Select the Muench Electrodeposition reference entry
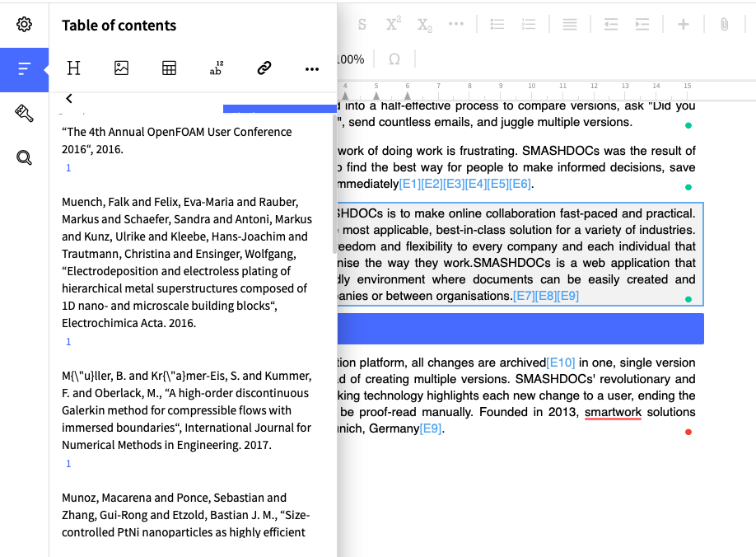Image resolution: width=756 pixels, height=557 pixels. (187, 262)
